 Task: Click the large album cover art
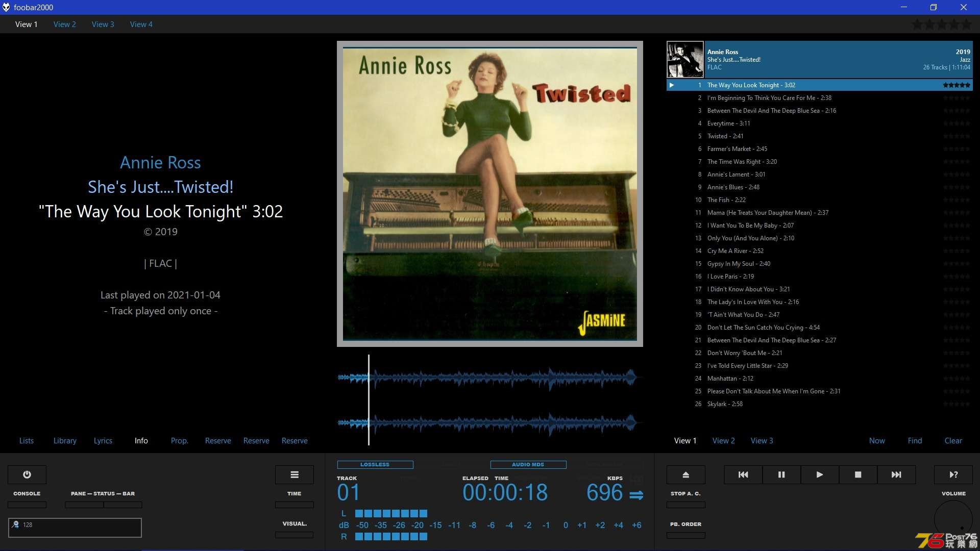point(490,194)
